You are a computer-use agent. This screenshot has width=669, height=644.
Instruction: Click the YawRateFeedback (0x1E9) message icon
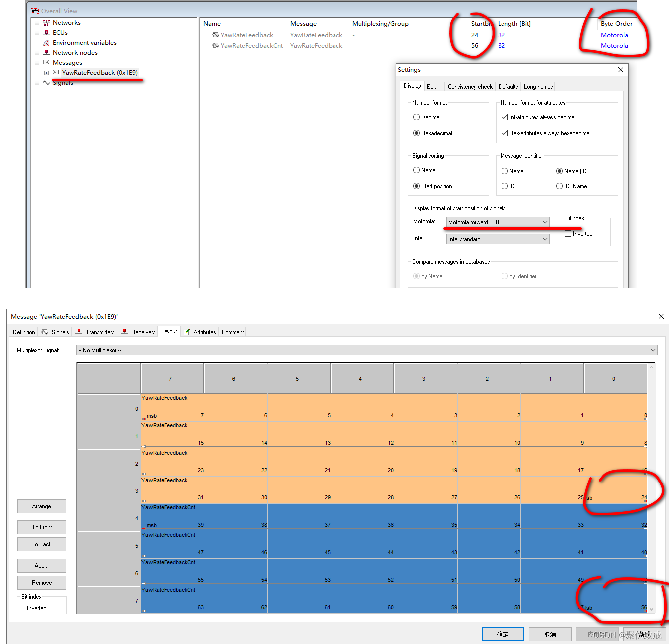click(56, 73)
